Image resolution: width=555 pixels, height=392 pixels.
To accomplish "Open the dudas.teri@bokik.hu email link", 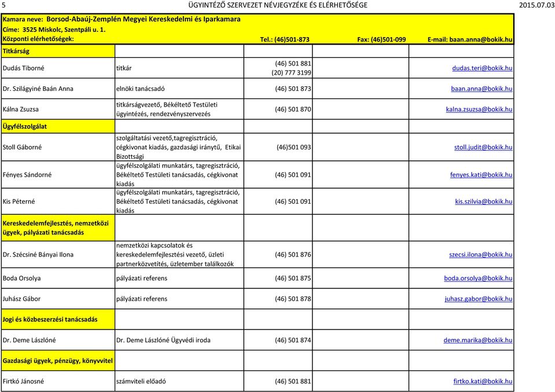I will coord(482,68).
